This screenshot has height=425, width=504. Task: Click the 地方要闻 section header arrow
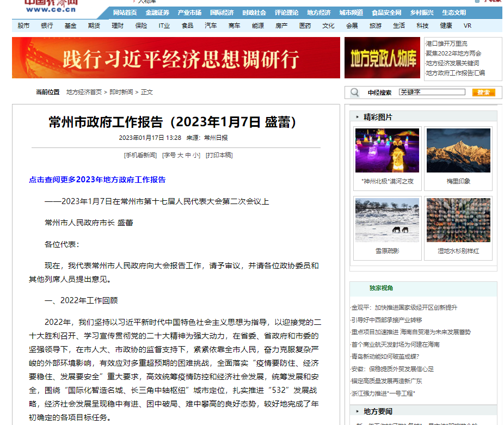[x=358, y=411]
